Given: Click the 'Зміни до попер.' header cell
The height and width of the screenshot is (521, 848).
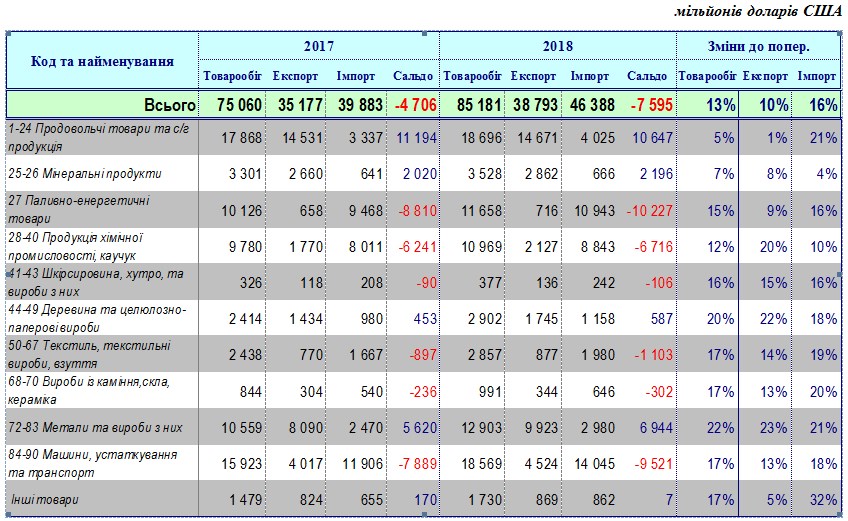Looking at the screenshot, I should [759, 46].
